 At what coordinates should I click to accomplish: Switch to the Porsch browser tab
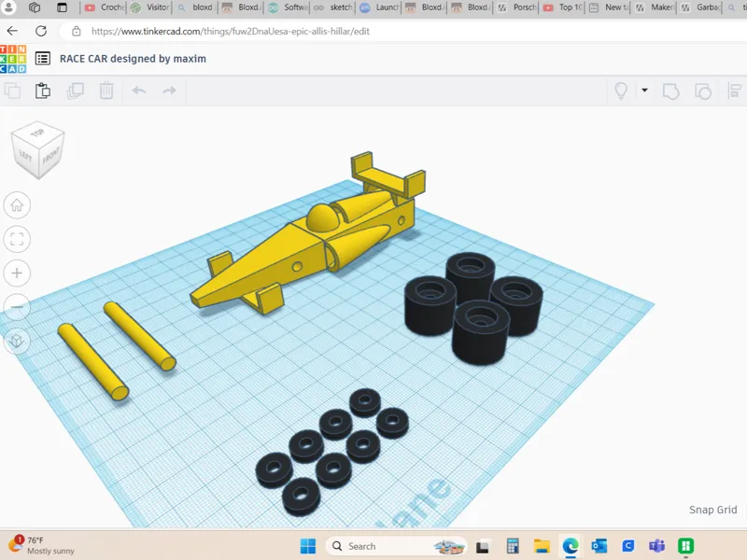click(517, 7)
